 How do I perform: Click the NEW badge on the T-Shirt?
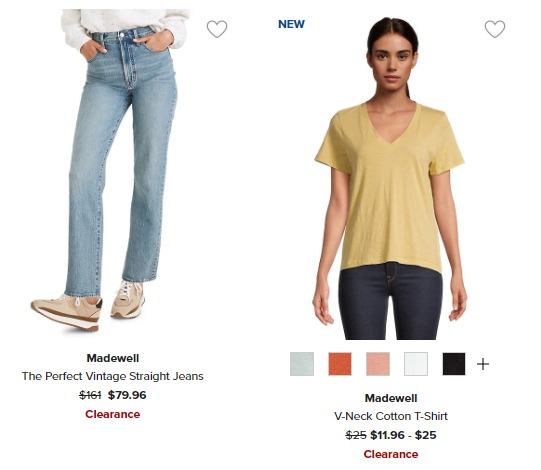click(x=292, y=24)
